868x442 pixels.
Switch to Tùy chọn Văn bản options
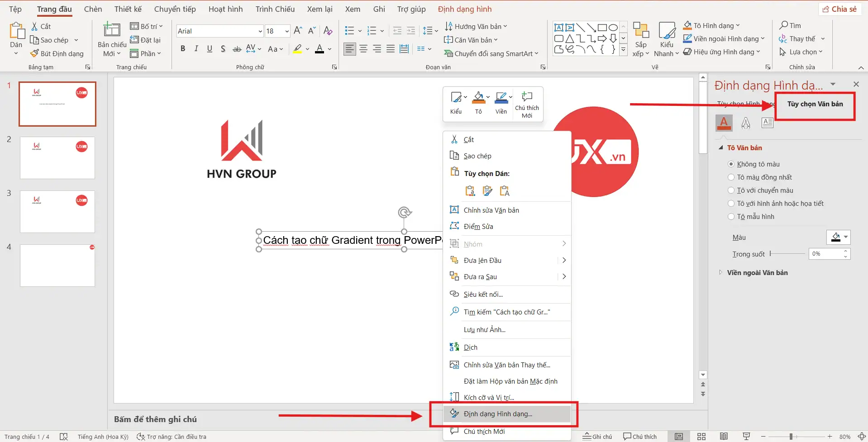pos(815,104)
